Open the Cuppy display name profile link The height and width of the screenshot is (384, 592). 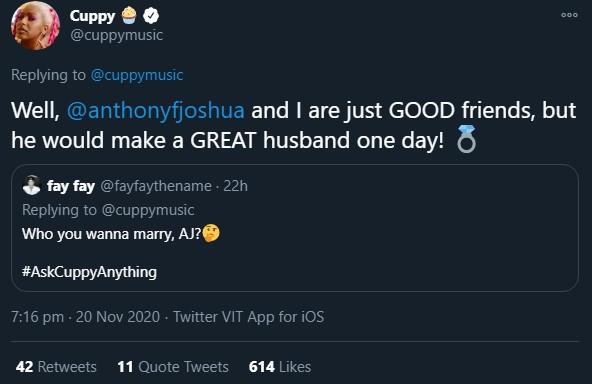(92, 16)
